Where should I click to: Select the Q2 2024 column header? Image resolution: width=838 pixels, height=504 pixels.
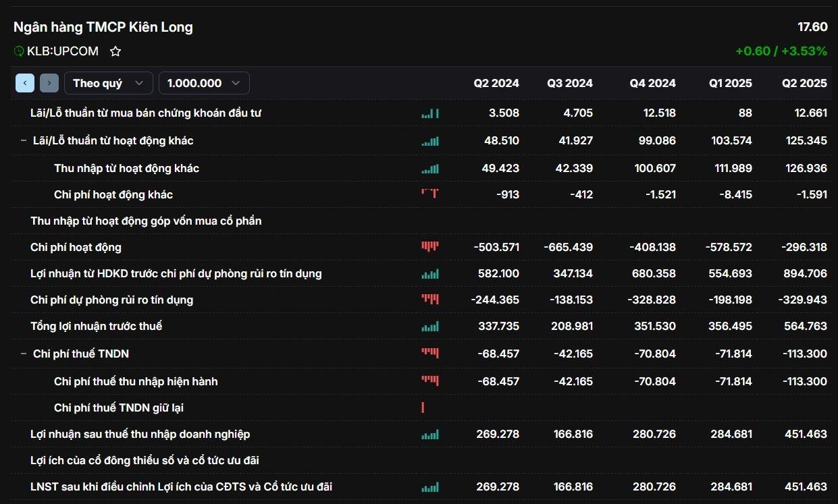[x=496, y=83]
